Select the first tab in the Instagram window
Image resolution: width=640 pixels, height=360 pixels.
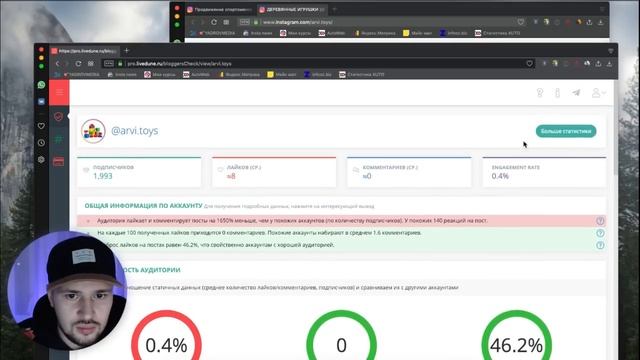pos(220,9)
